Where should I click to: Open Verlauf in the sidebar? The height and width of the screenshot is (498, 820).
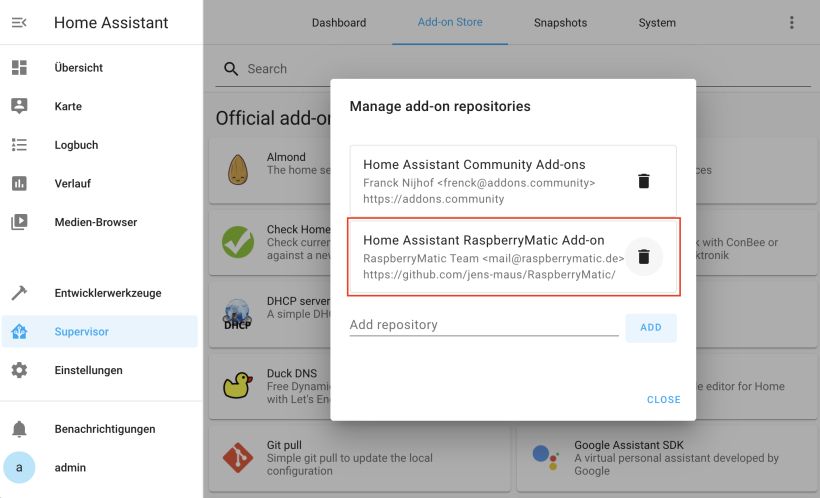point(99,184)
